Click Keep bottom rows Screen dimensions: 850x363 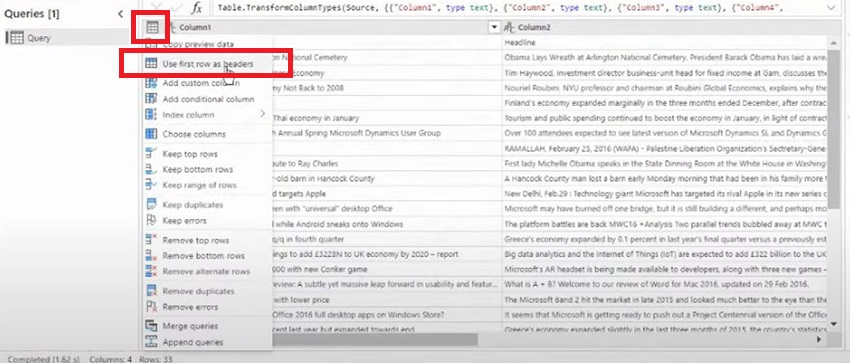click(x=197, y=170)
